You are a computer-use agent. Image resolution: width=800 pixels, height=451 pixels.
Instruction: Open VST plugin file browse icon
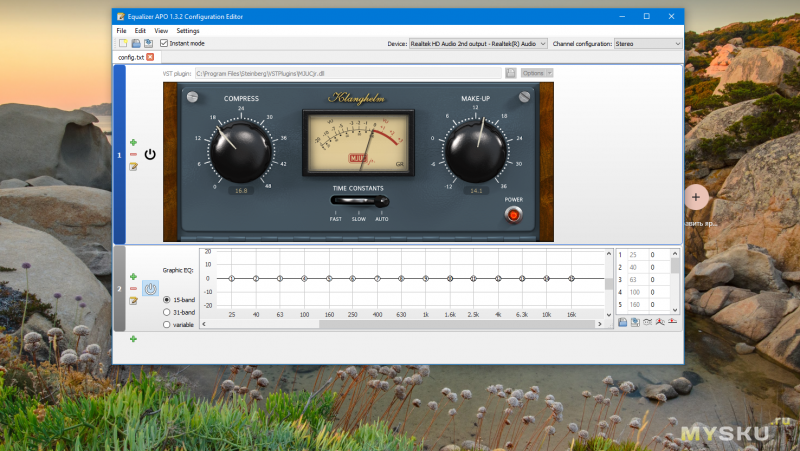[510, 73]
